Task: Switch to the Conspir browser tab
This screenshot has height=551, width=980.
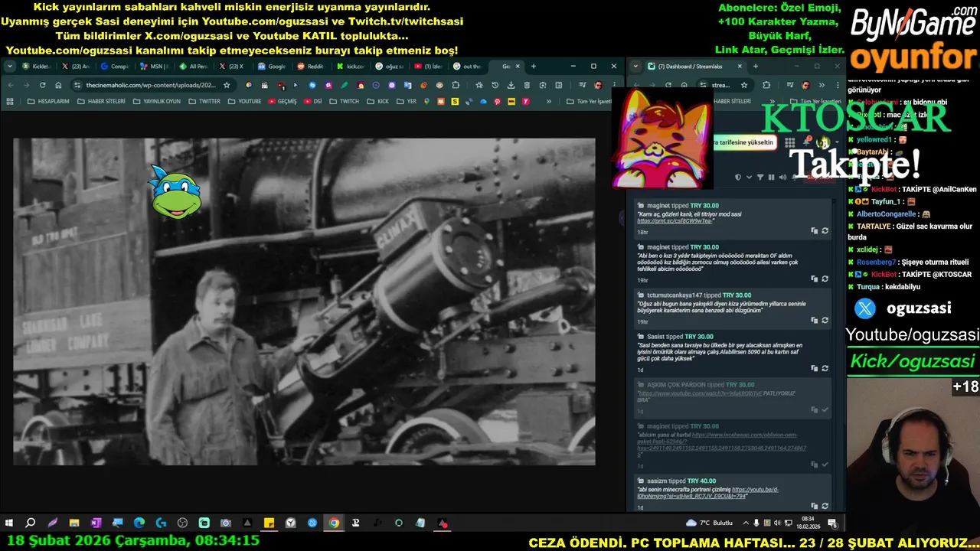Action: (115, 67)
